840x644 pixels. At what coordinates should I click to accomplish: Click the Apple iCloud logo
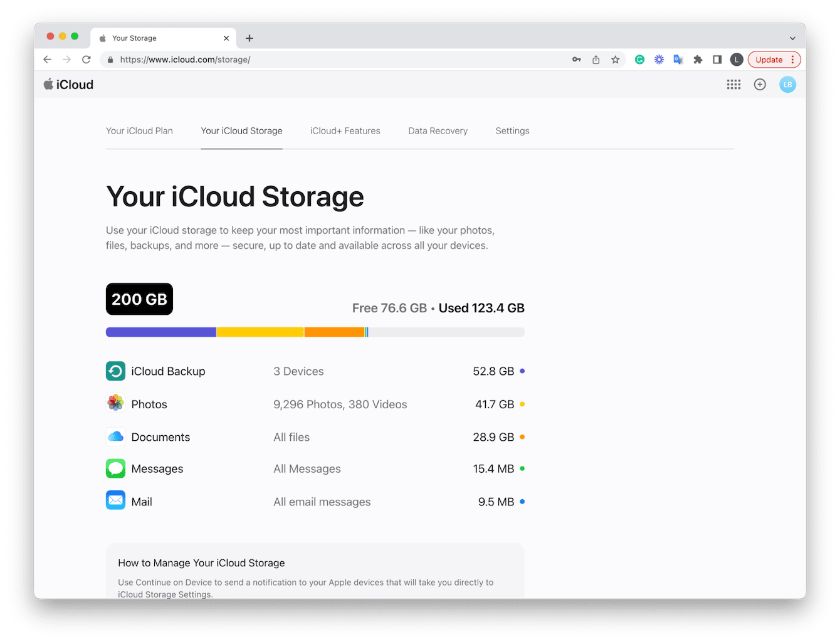coord(68,84)
